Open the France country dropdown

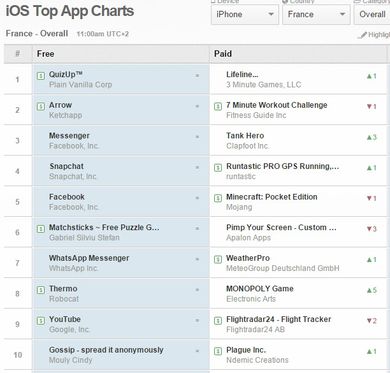point(316,14)
